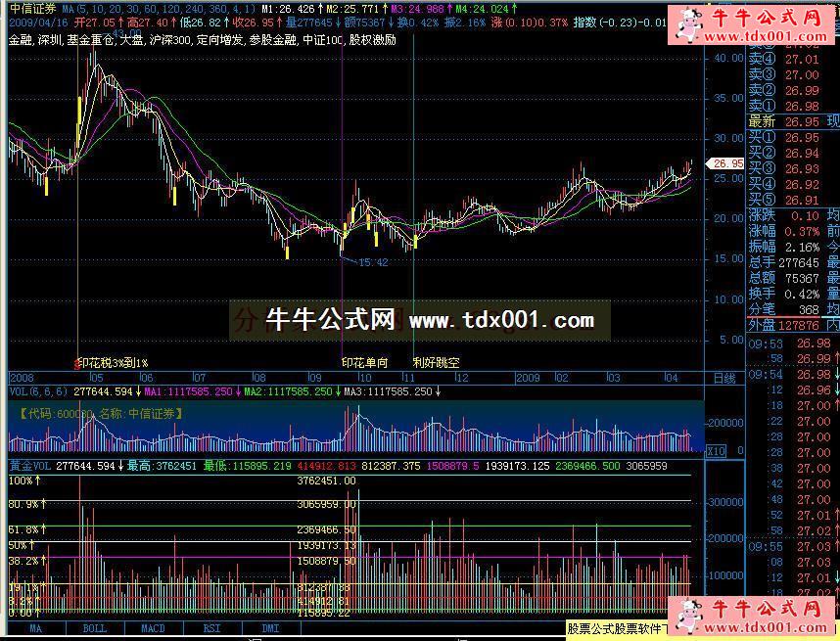Click the 涨跌 change row
This screenshot has width=840, height=641.
784,216
